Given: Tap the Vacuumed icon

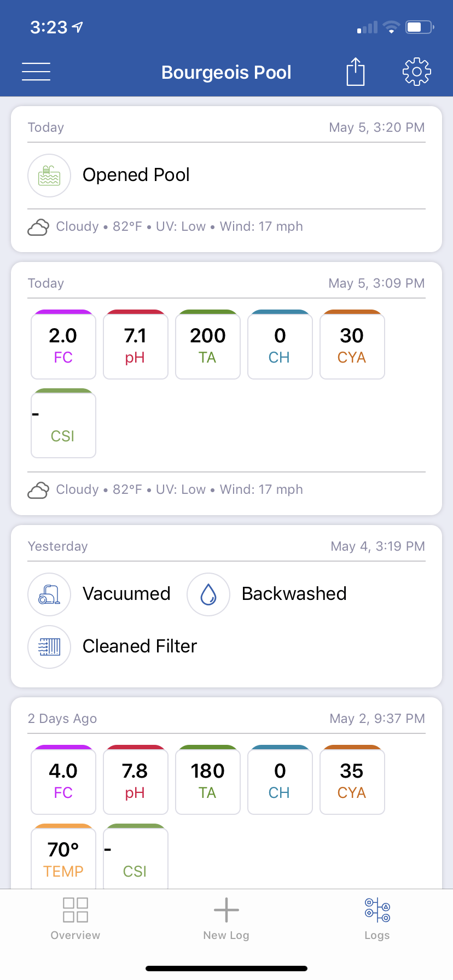Looking at the screenshot, I should 49,594.
